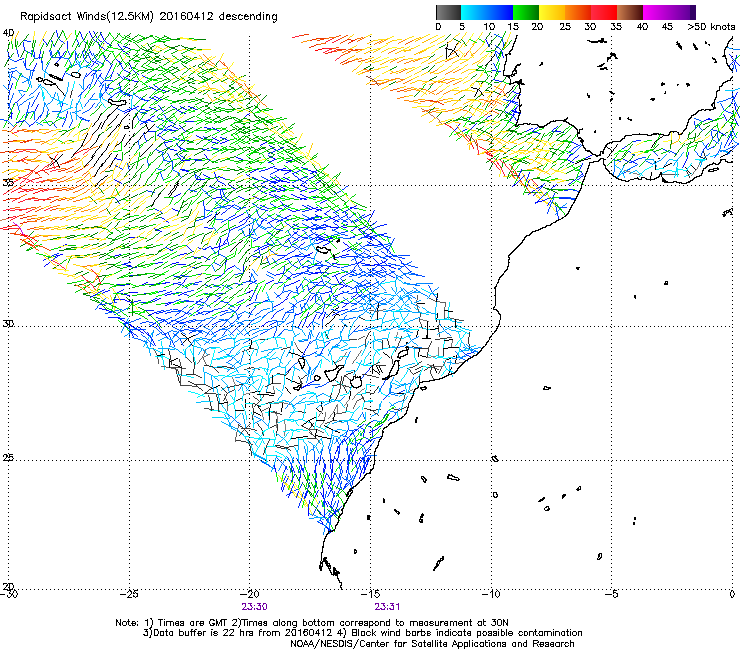Click the purple '23:31' time label

(387, 607)
